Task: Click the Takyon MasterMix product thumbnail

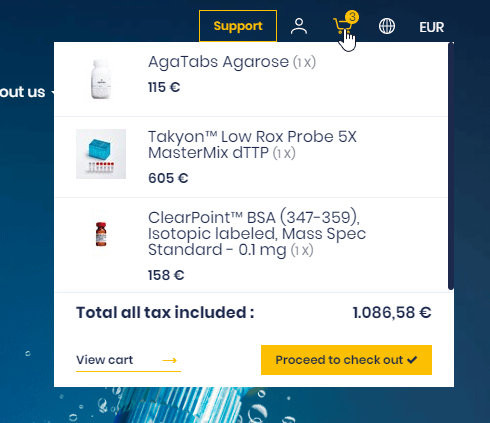Action: (x=101, y=154)
